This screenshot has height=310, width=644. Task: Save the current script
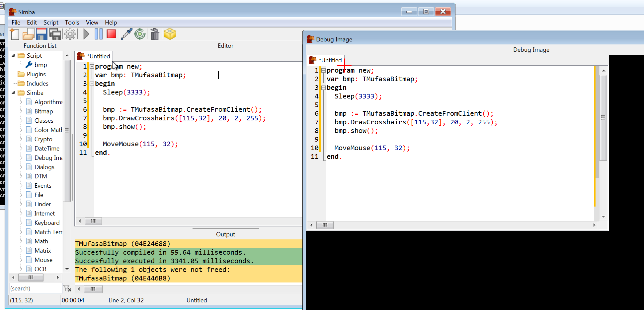coord(41,33)
